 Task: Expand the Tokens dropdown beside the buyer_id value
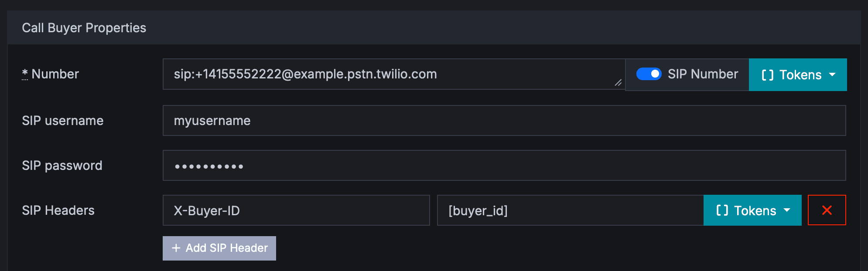752,210
